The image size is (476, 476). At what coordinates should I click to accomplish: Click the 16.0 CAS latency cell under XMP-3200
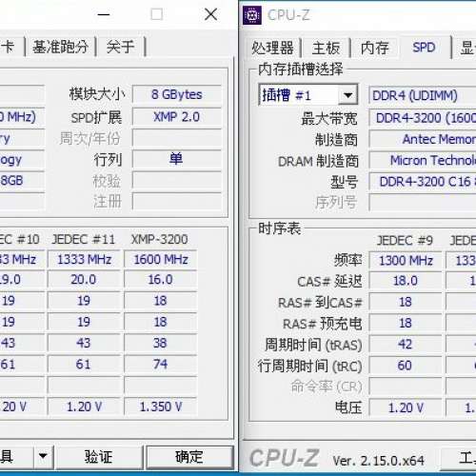pyautogui.click(x=161, y=280)
